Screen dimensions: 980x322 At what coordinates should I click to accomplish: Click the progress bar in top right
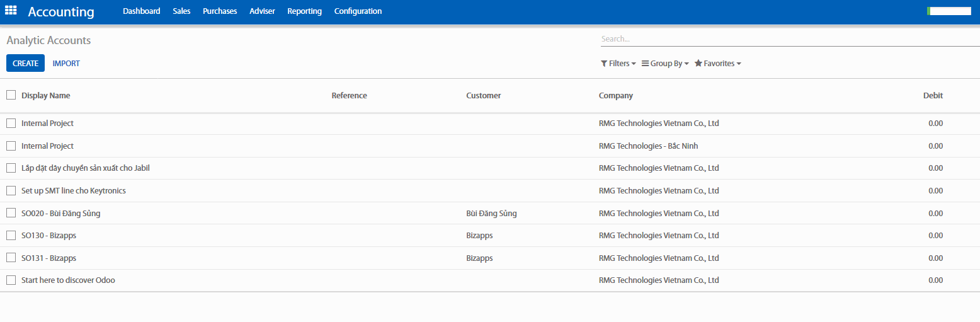click(949, 11)
